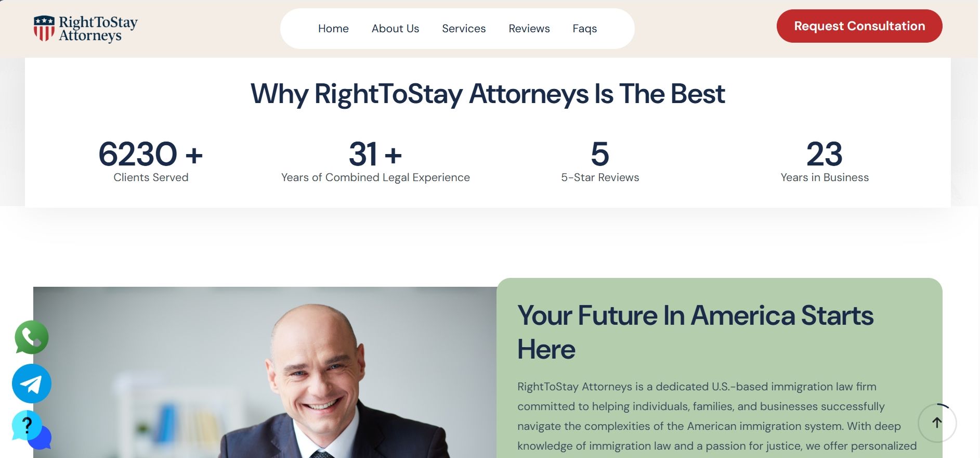Viewport: 980px width, 458px height.
Task: Click the scroll-to-top arrow button
Action: click(937, 423)
